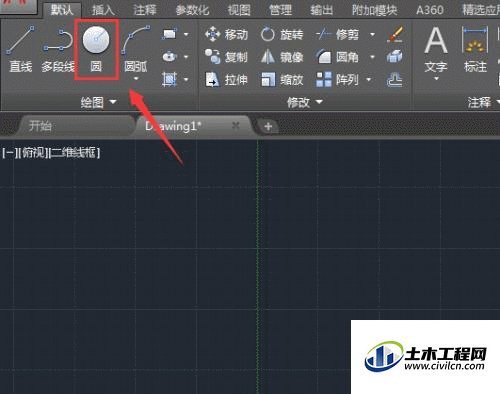Image resolution: width=500 pixels, height=394 pixels.
Task: Select the Dimension (标注) tool
Action: tap(475, 50)
